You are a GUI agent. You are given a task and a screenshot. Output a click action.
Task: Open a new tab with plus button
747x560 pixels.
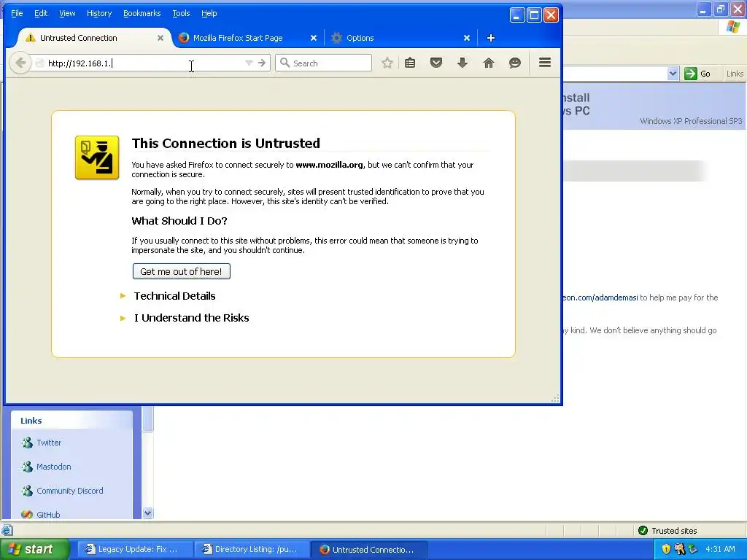pos(491,38)
